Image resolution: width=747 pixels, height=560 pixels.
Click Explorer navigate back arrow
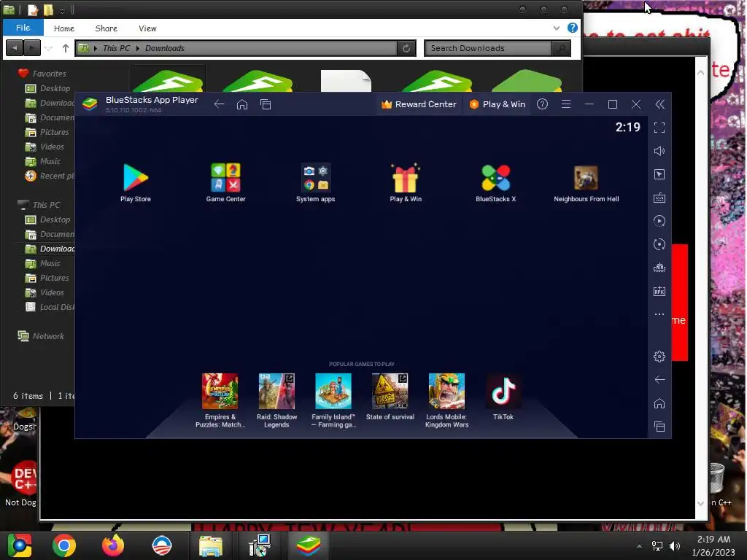pyautogui.click(x=15, y=47)
